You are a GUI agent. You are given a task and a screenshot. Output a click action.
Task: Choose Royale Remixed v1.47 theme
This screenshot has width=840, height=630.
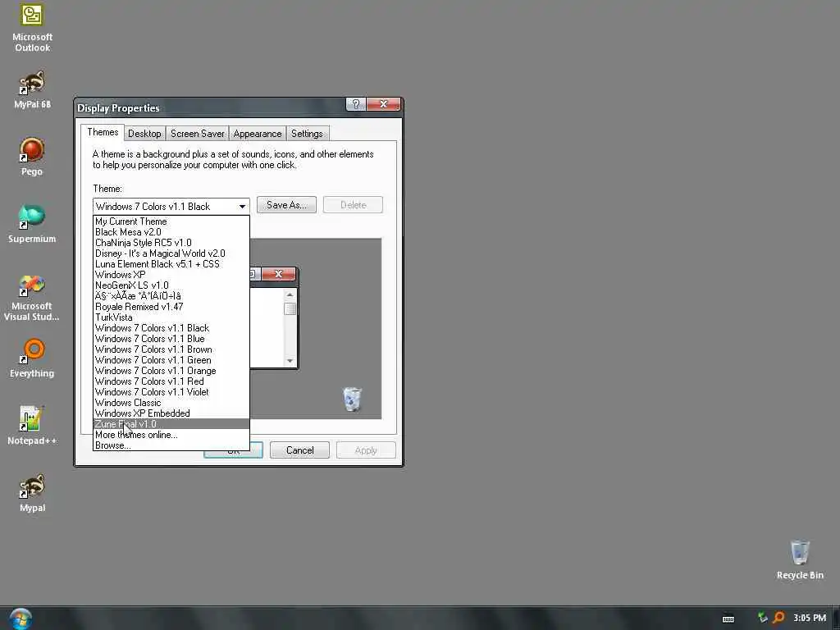(x=171, y=307)
